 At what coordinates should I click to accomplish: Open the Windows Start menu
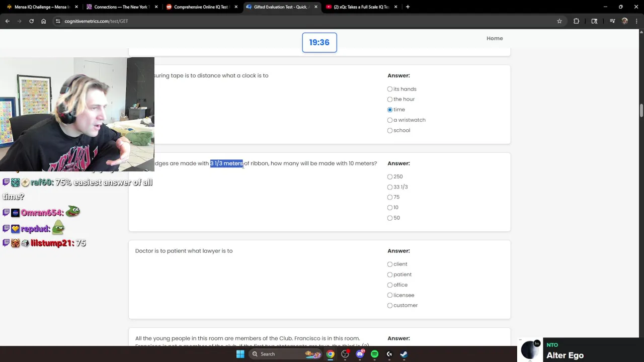pyautogui.click(x=240, y=354)
